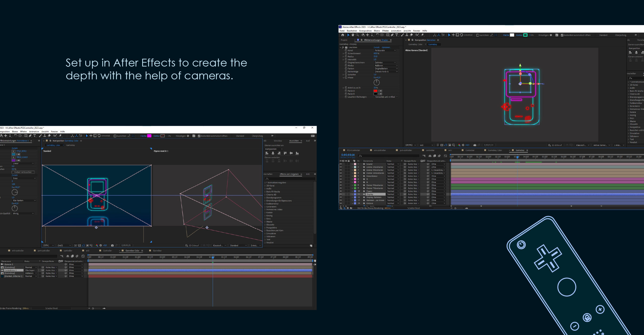Click the Optionen link for Leuchten effect
644x335 pixels.
click(386, 47)
